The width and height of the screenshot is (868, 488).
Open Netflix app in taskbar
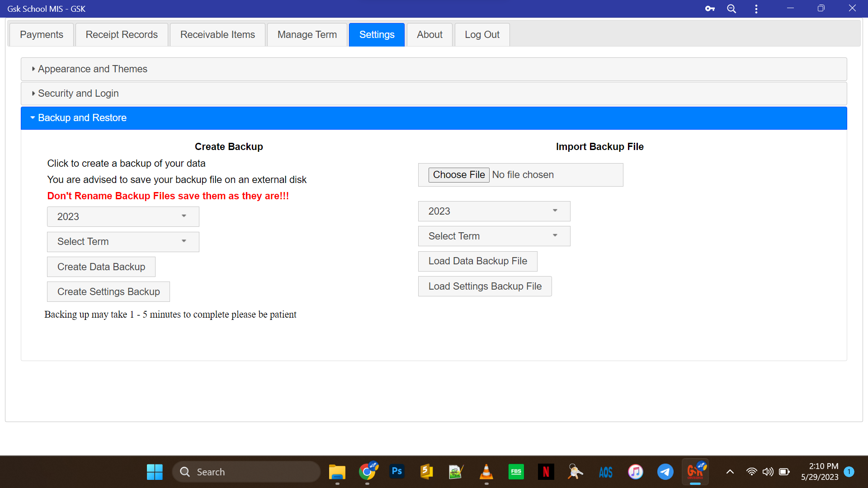(546, 472)
